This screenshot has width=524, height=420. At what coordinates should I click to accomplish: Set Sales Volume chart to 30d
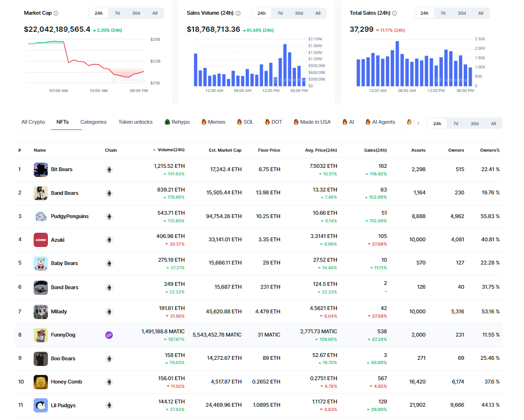click(299, 13)
